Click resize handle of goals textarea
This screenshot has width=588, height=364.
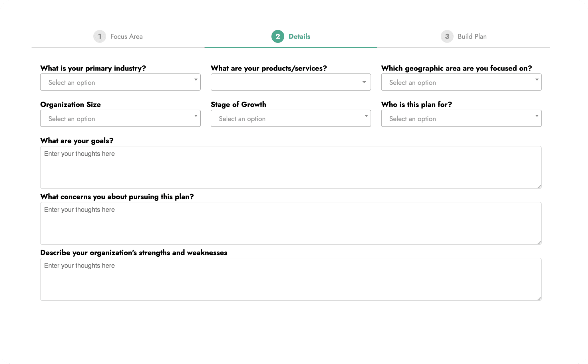pos(539,186)
